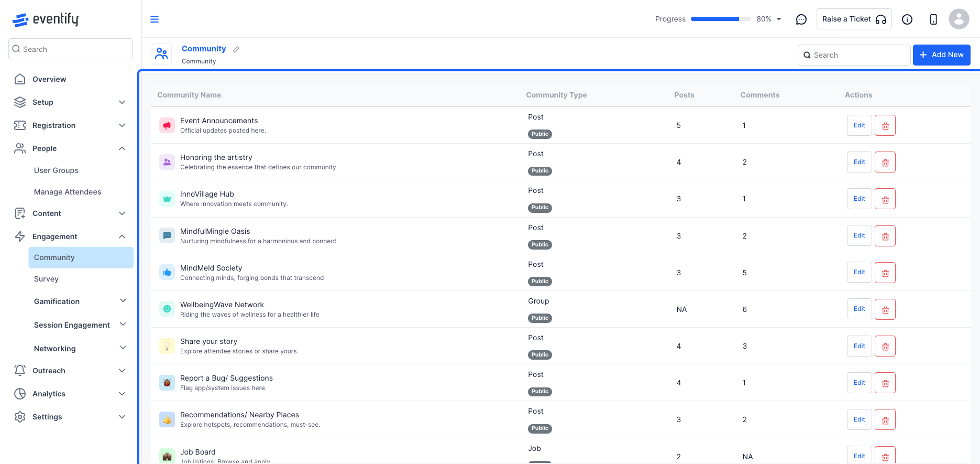Click the Community Name column header
This screenshot has height=464, width=980.
click(x=189, y=95)
